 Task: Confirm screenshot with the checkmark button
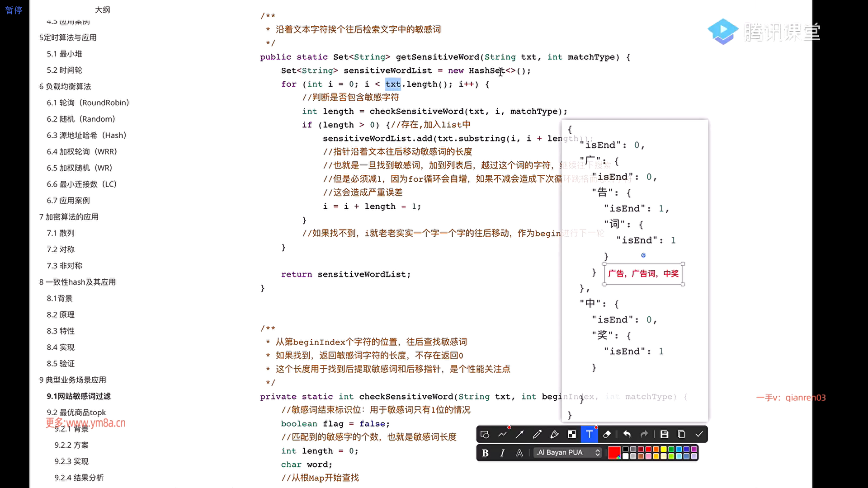(699, 434)
